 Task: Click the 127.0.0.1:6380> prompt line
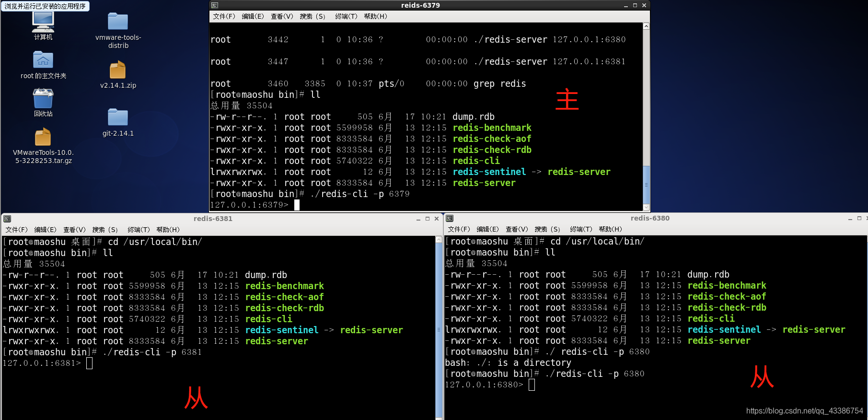pos(490,385)
